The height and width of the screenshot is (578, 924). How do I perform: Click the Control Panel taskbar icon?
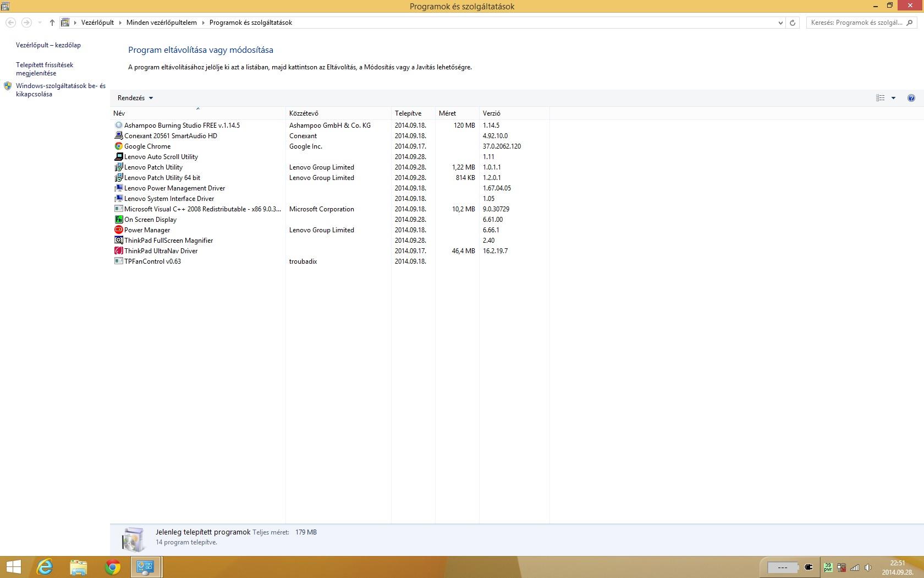pos(146,567)
